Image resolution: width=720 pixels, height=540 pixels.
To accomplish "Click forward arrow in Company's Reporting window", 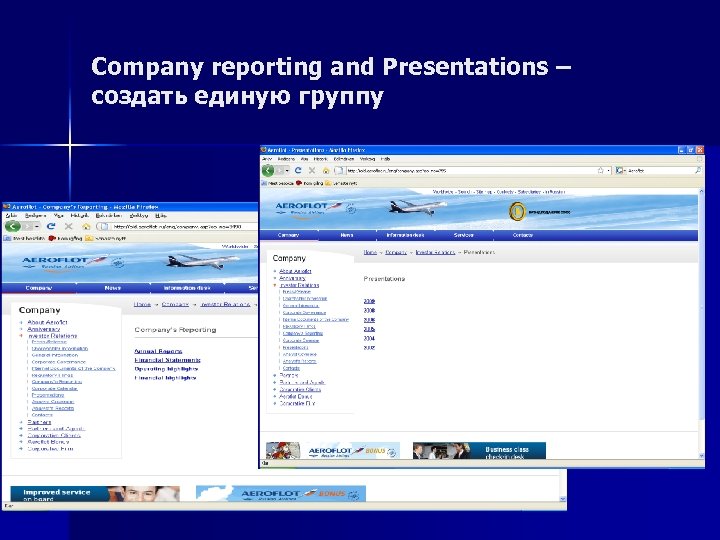I will coord(28,226).
